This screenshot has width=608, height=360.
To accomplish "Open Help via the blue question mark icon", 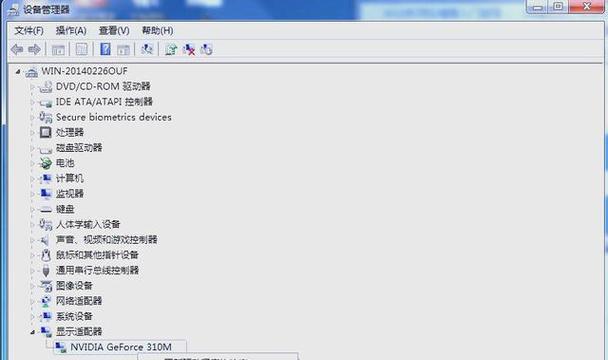I will pyautogui.click(x=105, y=49).
